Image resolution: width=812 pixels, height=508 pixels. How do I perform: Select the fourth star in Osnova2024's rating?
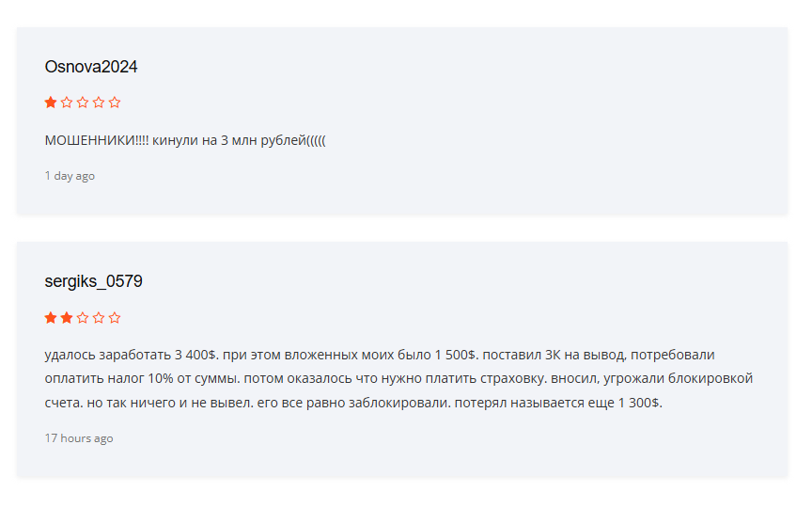click(99, 103)
